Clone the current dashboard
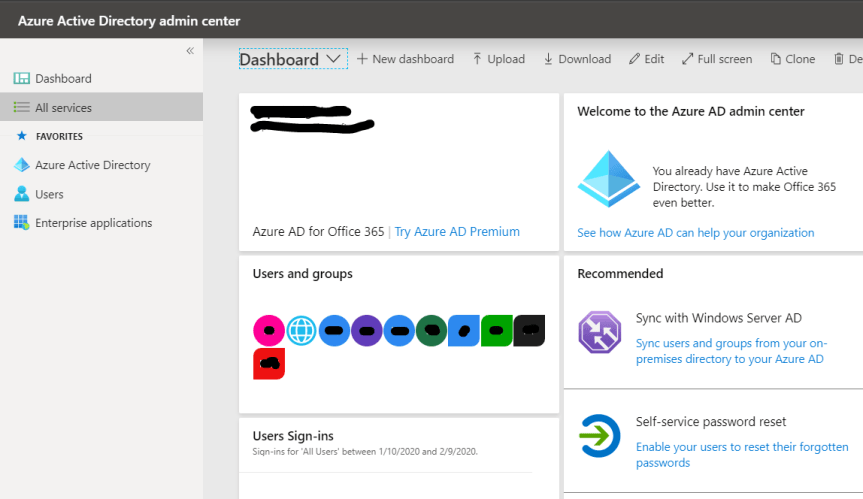This screenshot has height=499, width=863. (792, 59)
